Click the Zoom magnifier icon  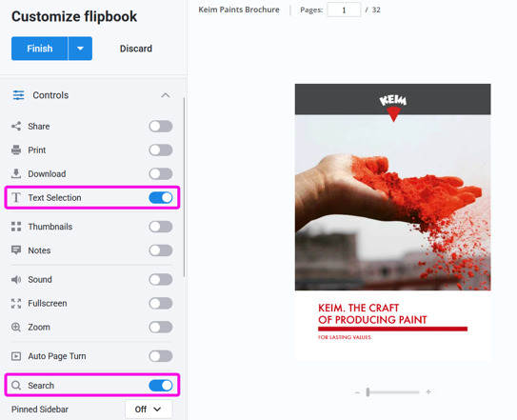point(16,327)
